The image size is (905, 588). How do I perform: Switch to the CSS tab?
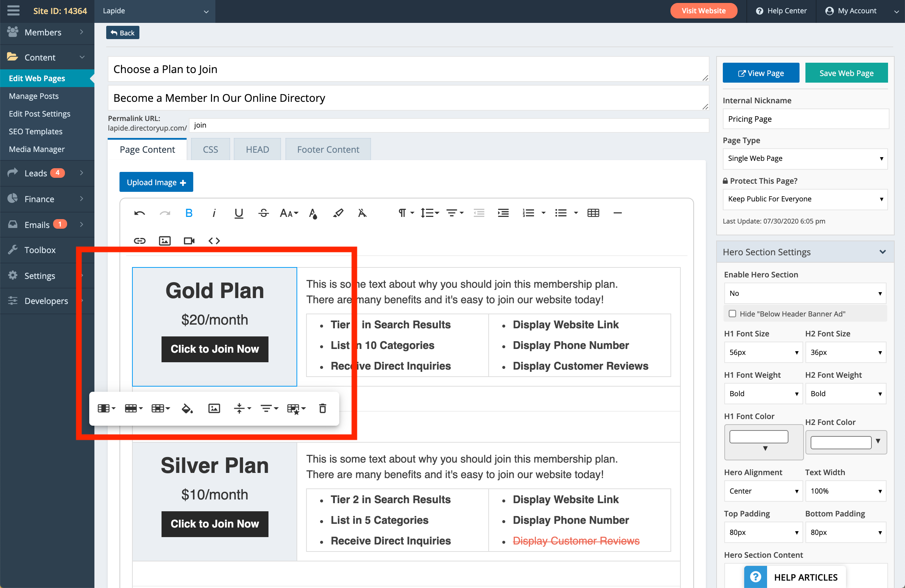(x=210, y=149)
